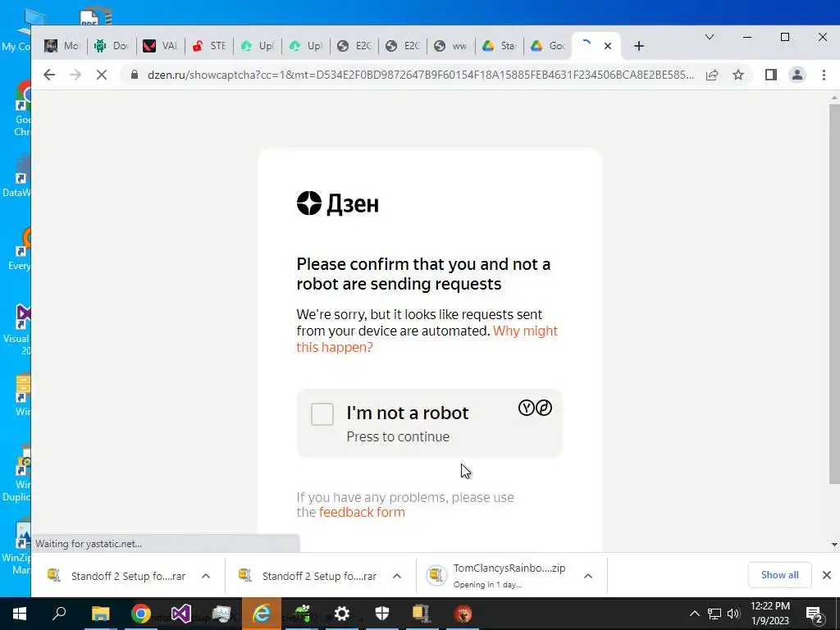Switch to the second Upl tab

coord(305,46)
